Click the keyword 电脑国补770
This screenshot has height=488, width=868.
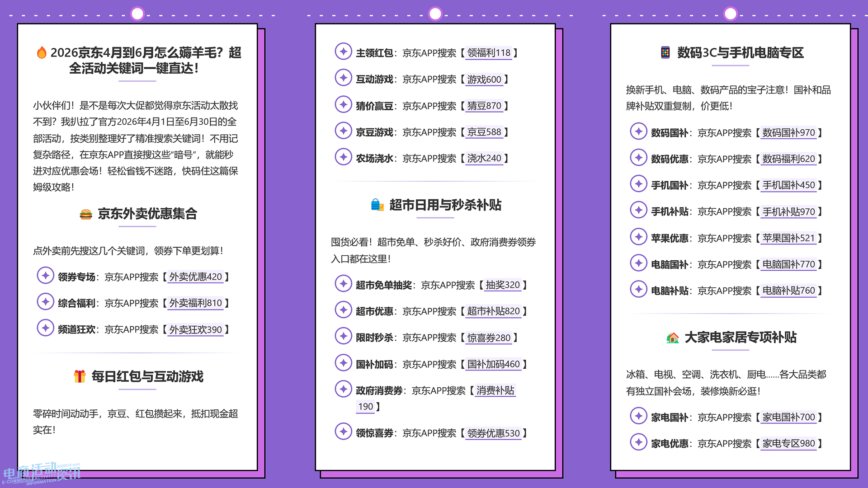click(x=789, y=264)
